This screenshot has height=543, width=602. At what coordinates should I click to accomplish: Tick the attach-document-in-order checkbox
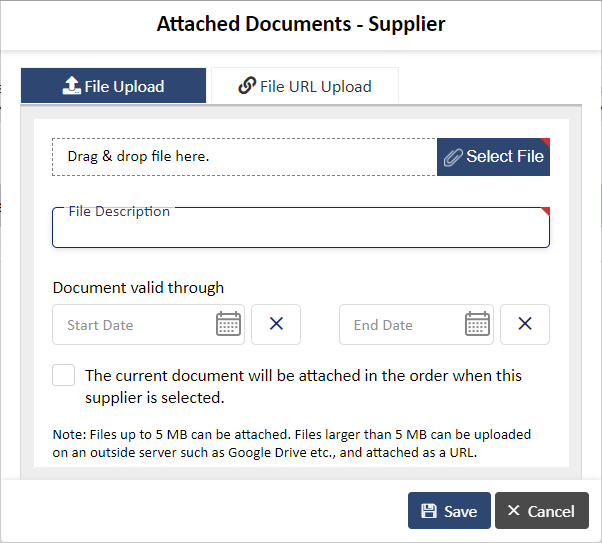click(63, 375)
